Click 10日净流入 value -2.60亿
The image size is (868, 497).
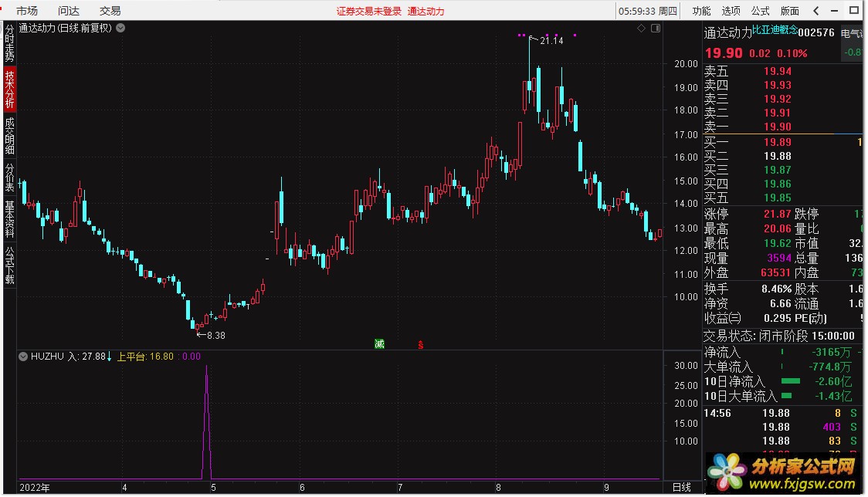[833, 381]
